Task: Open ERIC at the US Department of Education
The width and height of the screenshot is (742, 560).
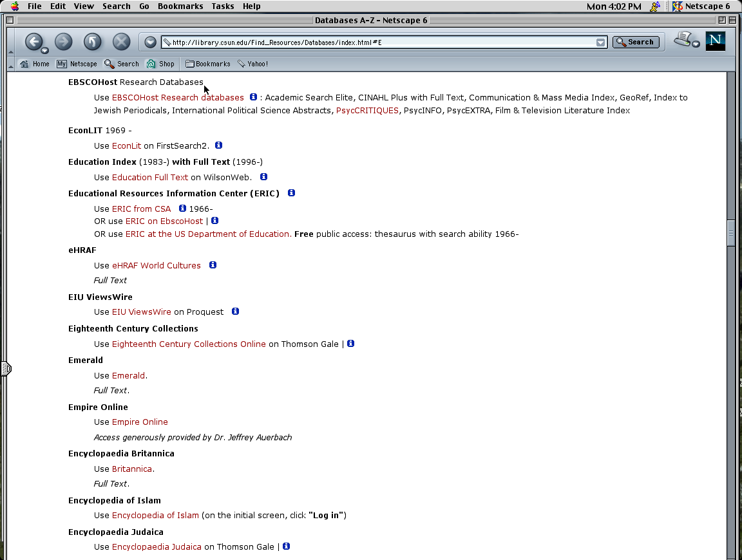Action: pos(209,234)
